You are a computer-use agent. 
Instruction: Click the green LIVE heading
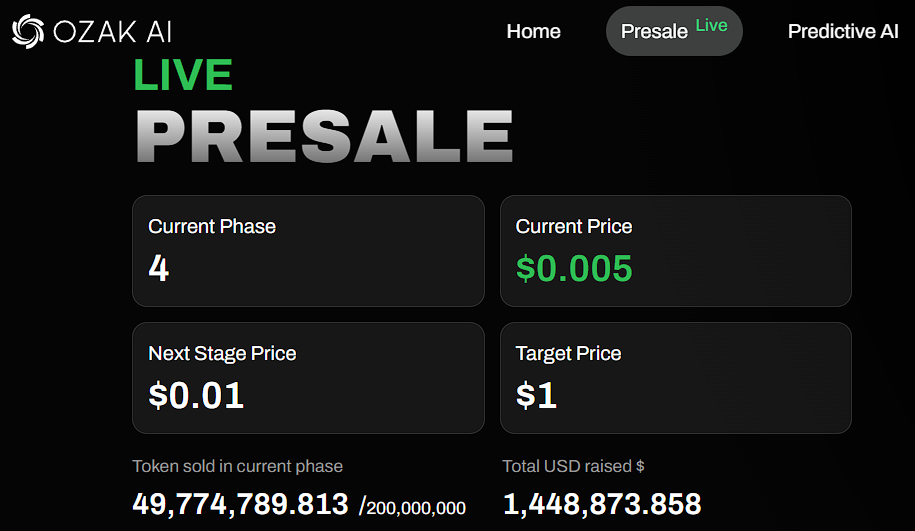(183, 76)
